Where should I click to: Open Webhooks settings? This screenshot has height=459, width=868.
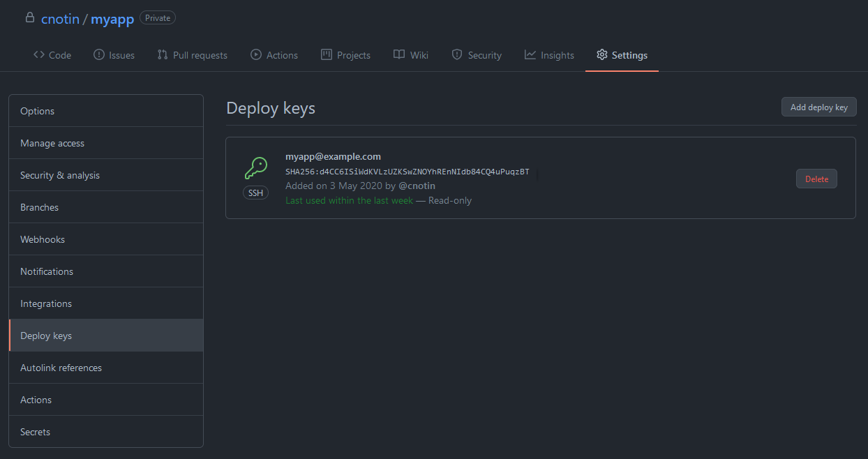[x=106, y=239]
